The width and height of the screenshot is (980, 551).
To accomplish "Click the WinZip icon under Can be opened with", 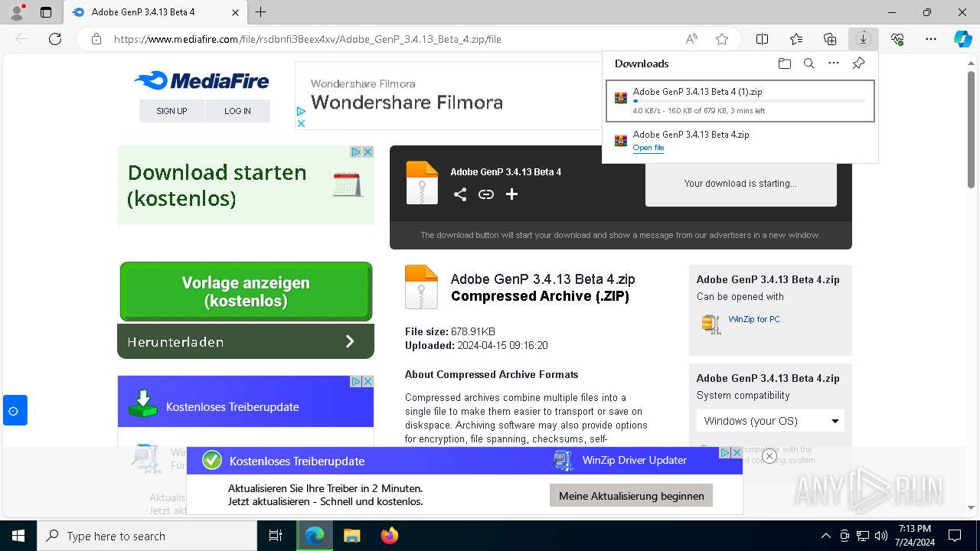I will pyautogui.click(x=711, y=324).
